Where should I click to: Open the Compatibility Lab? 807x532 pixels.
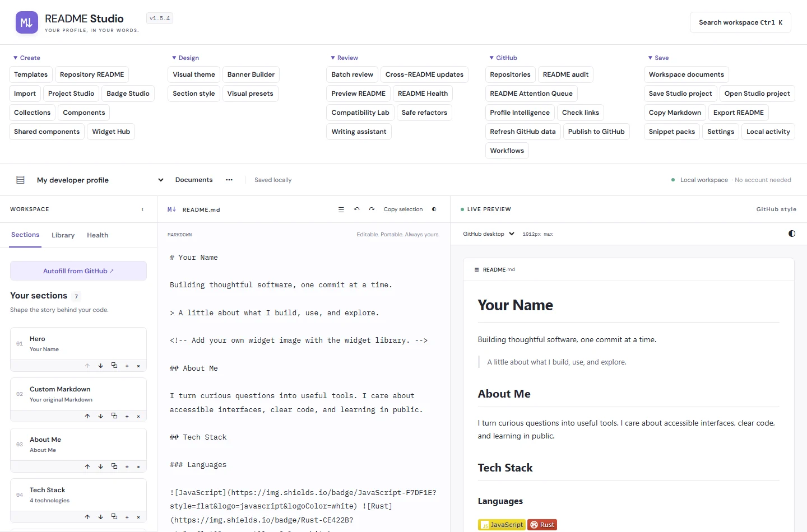pos(360,113)
